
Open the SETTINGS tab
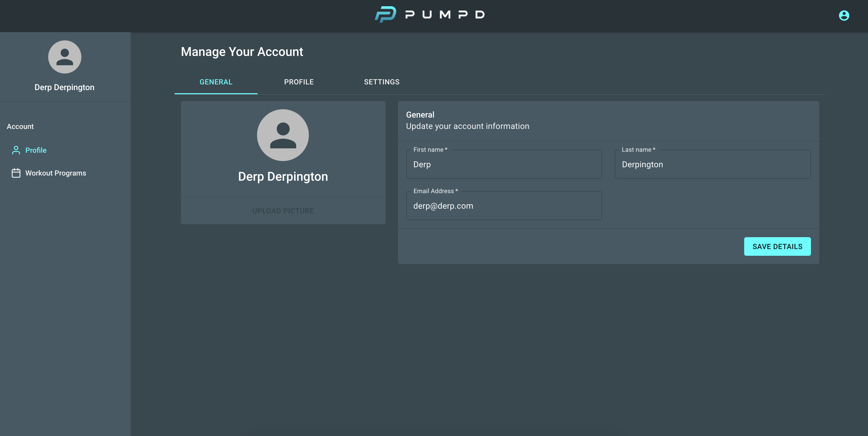(x=381, y=82)
